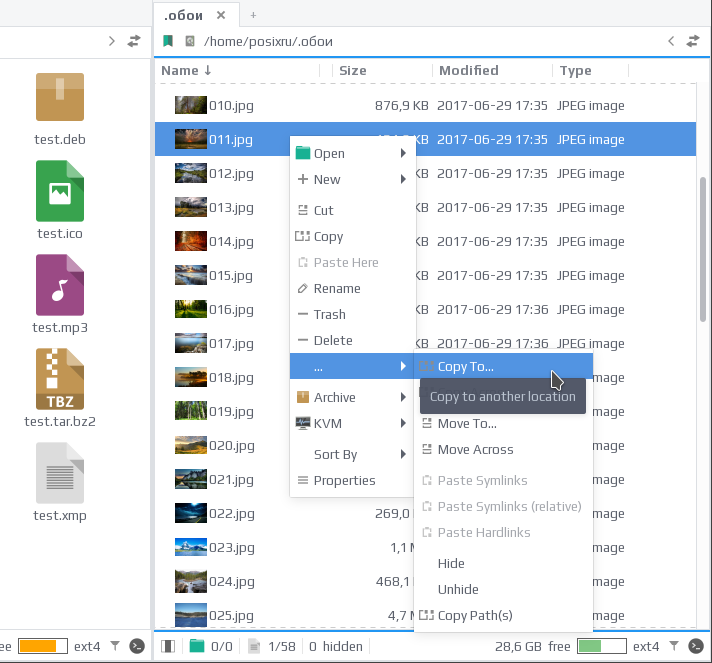Open the terminal icon in right status bar

click(696, 646)
